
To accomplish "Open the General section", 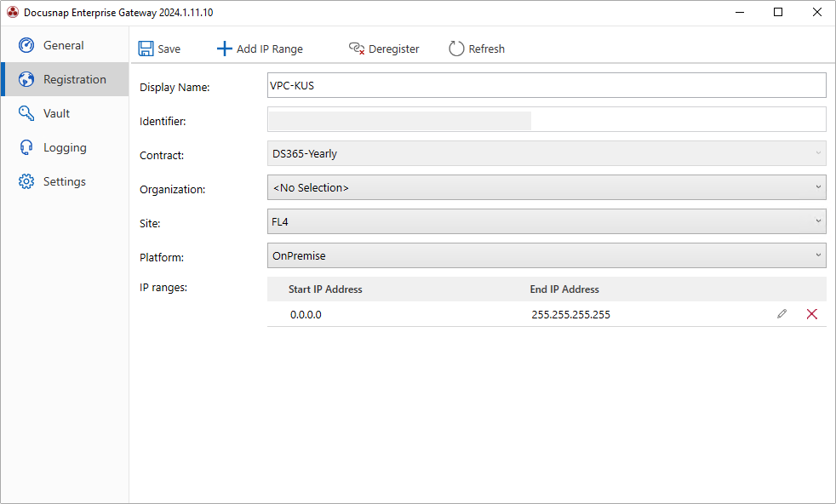I will [64, 45].
